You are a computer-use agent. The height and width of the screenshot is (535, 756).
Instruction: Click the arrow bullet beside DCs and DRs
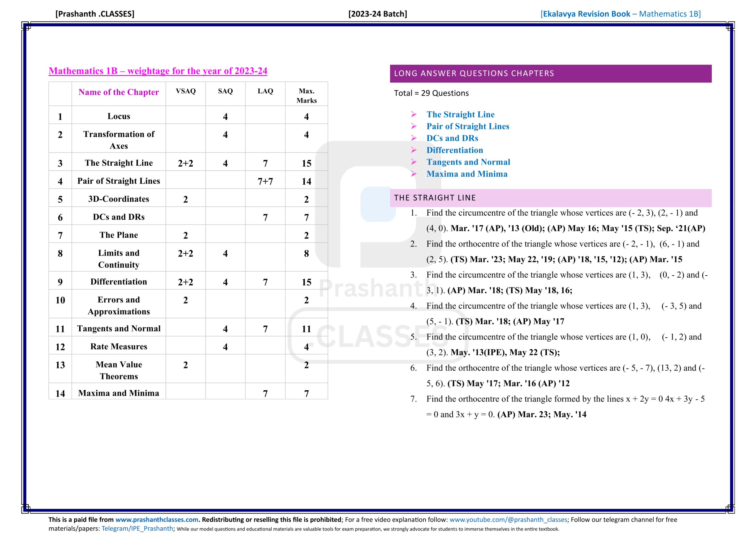[413, 138]
